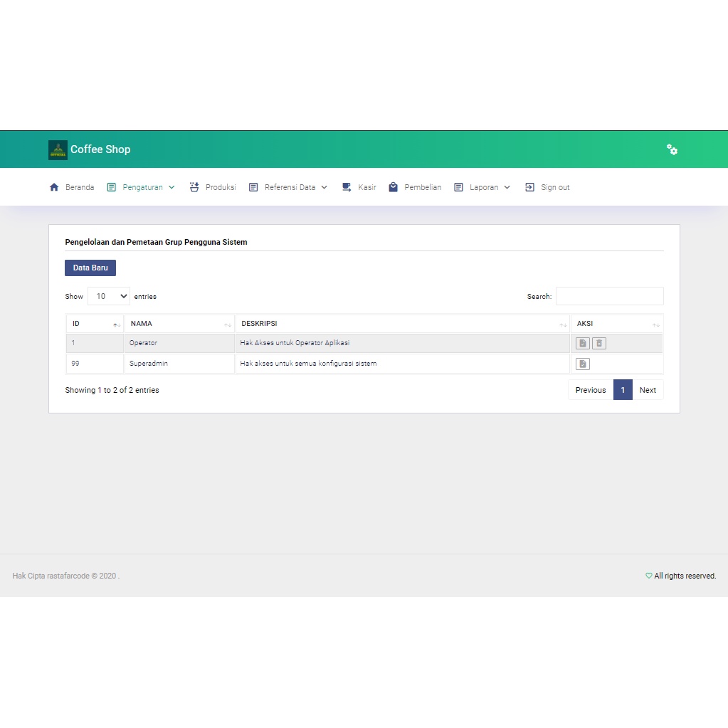Go to Previous page

tap(591, 390)
